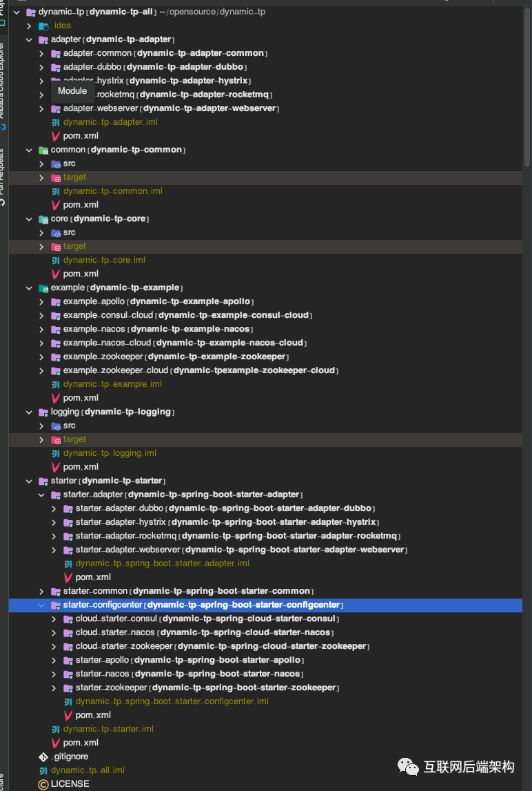Select dynamic-tp-logging.iml file
Viewport: 532px width, 791px height.
[x=110, y=453]
